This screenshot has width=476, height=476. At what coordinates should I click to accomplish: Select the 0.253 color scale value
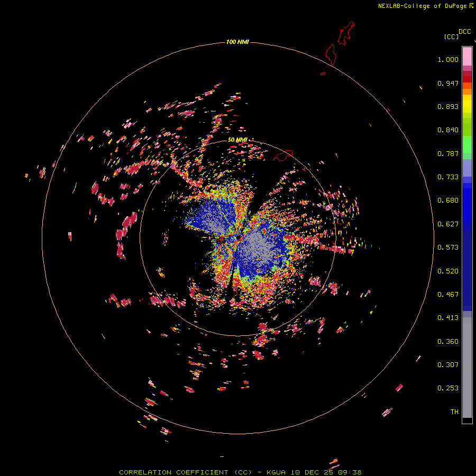[x=448, y=388]
